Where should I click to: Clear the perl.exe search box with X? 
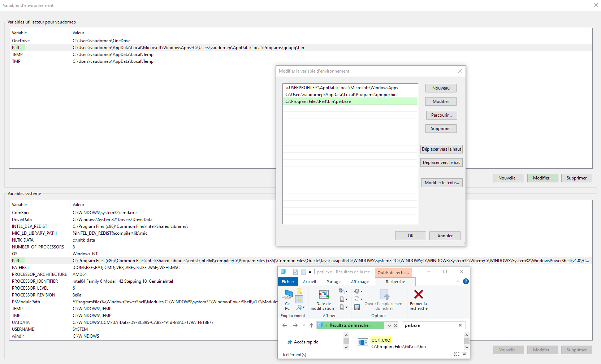pos(460,325)
